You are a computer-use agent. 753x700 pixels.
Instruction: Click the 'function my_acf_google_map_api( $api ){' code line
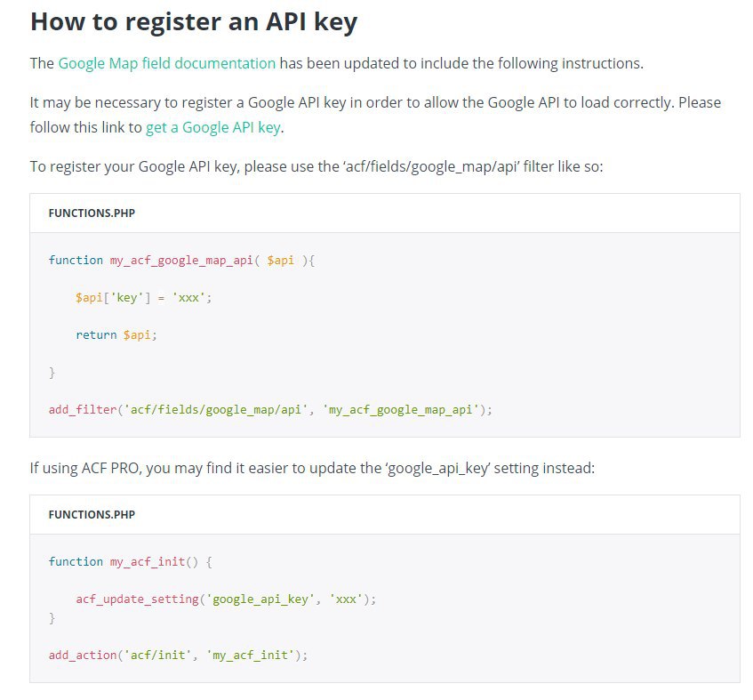click(181, 261)
